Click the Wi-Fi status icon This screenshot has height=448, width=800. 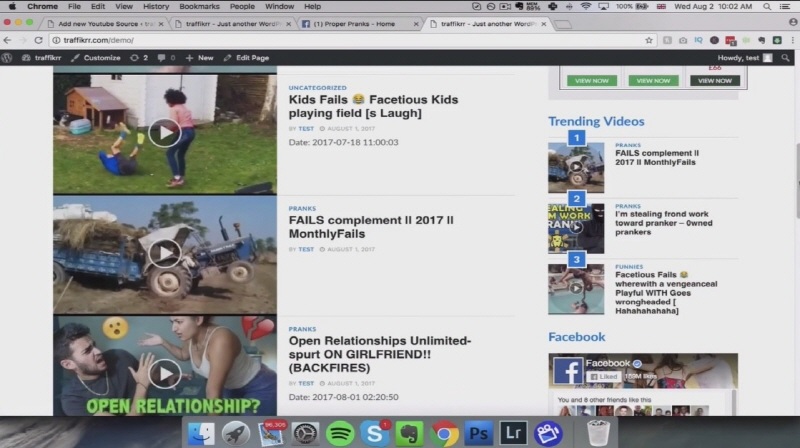(586, 7)
